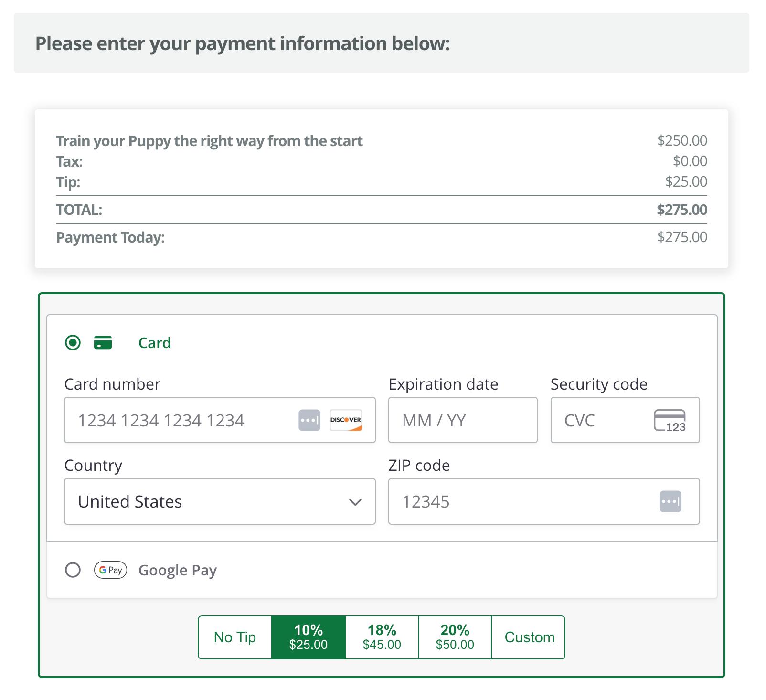Click the Expiration date field
Viewport: 766px width, 700px height.
click(x=462, y=420)
